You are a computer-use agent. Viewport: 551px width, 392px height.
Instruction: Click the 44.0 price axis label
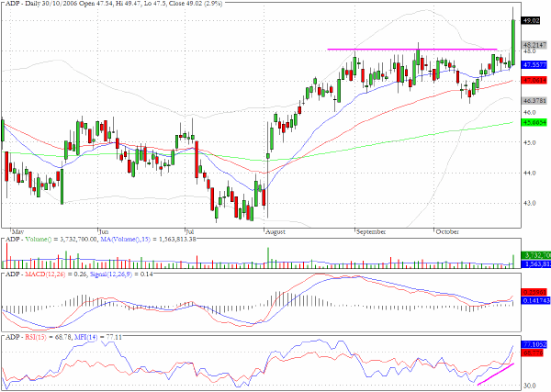[530, 173]
